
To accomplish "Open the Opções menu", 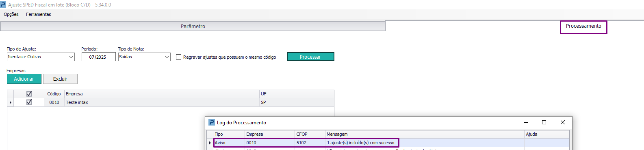I will point(11,14).
